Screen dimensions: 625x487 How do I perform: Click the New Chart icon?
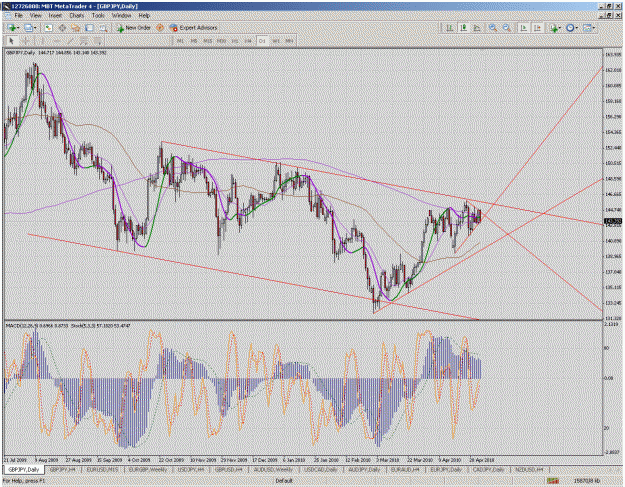click(12, 28)
